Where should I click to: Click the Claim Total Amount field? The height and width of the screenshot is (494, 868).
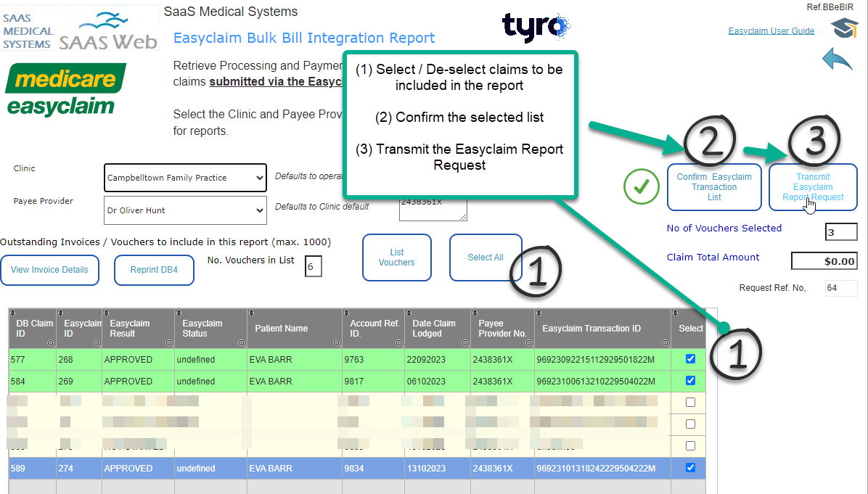click(x=824, y=261)
